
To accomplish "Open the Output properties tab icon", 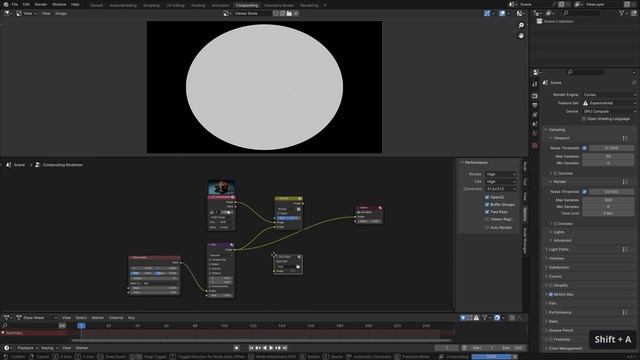I will pos(535,105).
